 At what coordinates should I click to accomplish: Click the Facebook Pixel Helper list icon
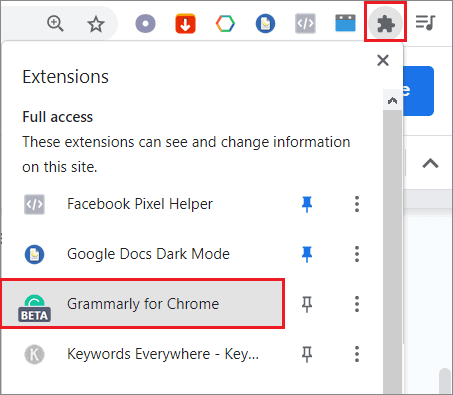(x=34, y=204)
